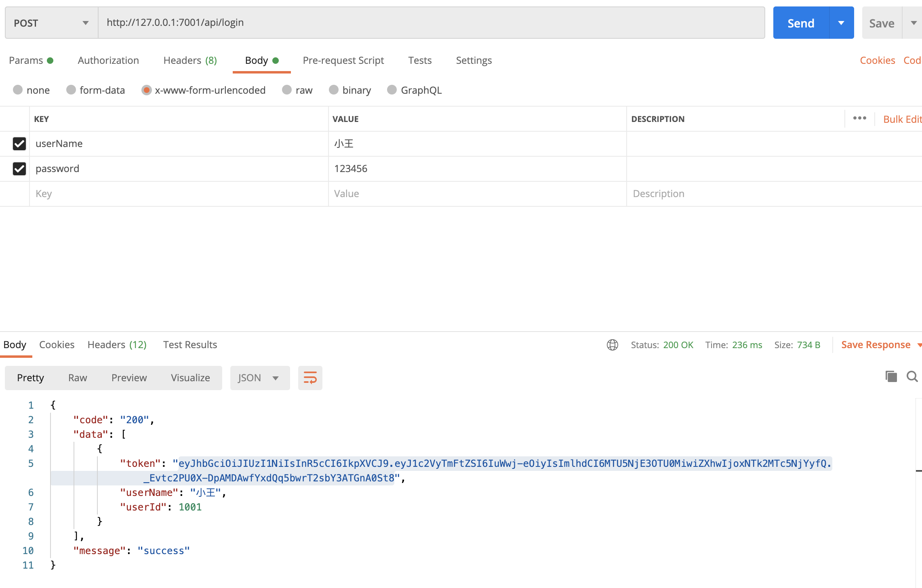This screenshot has height=588, width=922.
Task: Uncheck the password parameter checkbox
Action: tap(19, 169)
